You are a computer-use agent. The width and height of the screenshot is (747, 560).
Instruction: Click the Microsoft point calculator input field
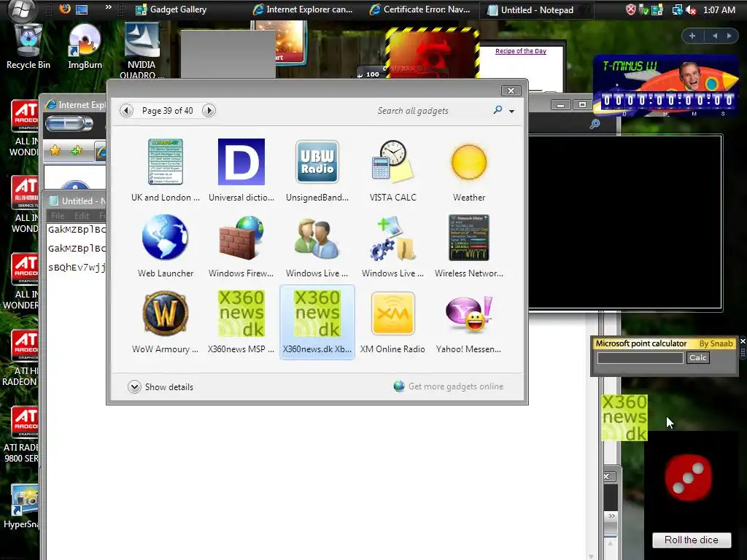tap(640, 358)
